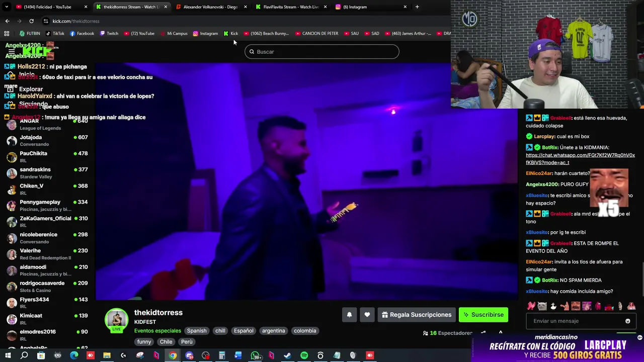Open the Twitch bookmark
644x362 pixels.
pos(109,34)
